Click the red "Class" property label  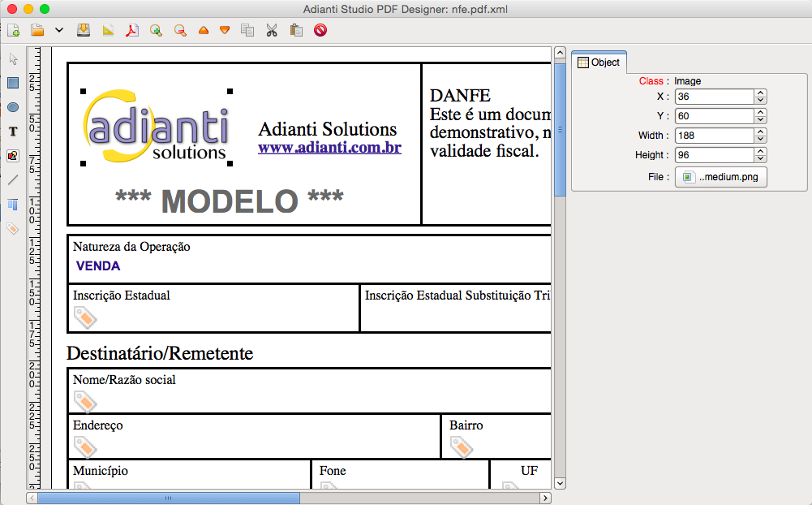[x=651, y=81]
